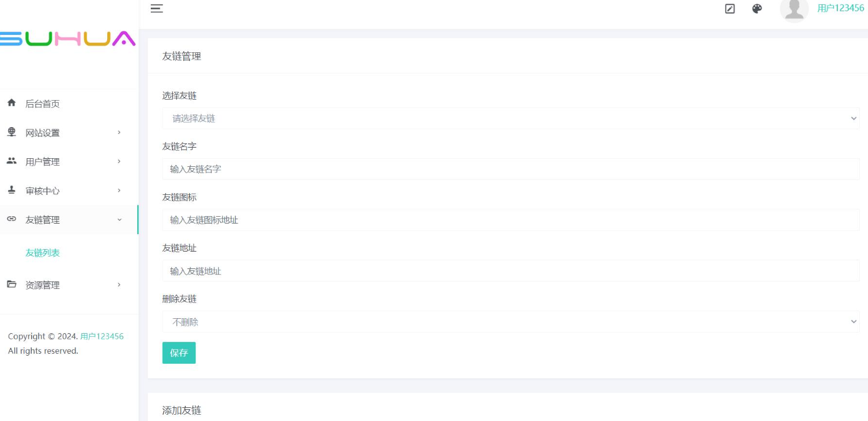Open the 不删除 delete option dropdown
Image resolution: width=868 pixels, height=421 pixels.
(x=510, y=322)
